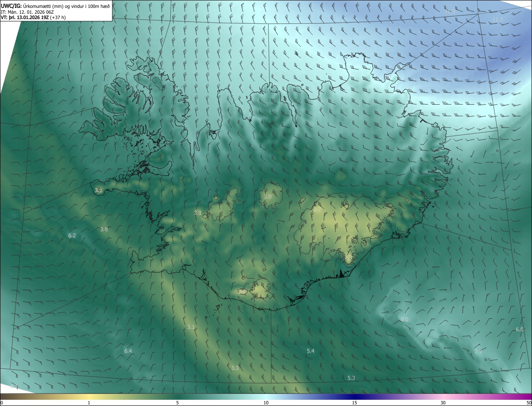Click the 'UWC/IG:' header label
The height and width of the screenshot is (406, 532).
coord(11,5)
